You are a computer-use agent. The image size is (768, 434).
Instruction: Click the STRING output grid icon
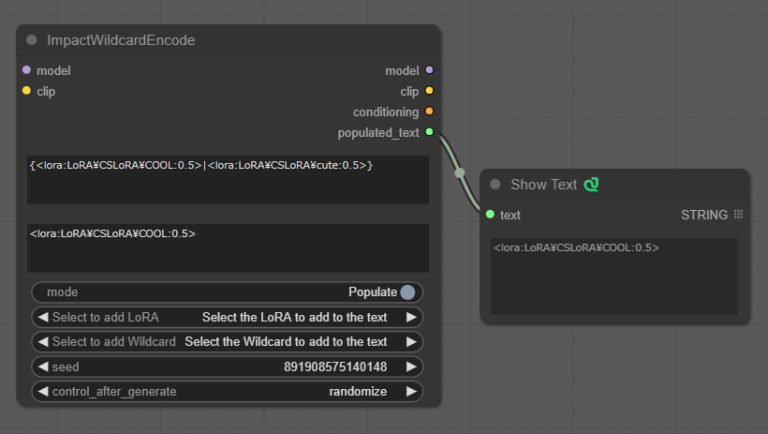[738, 214]
